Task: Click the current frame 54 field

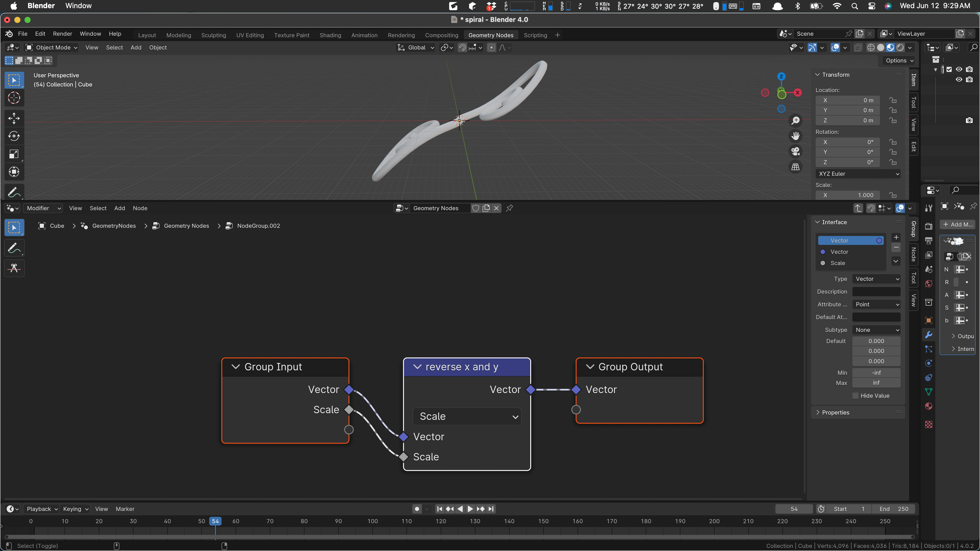Action: tap(794, 509)
